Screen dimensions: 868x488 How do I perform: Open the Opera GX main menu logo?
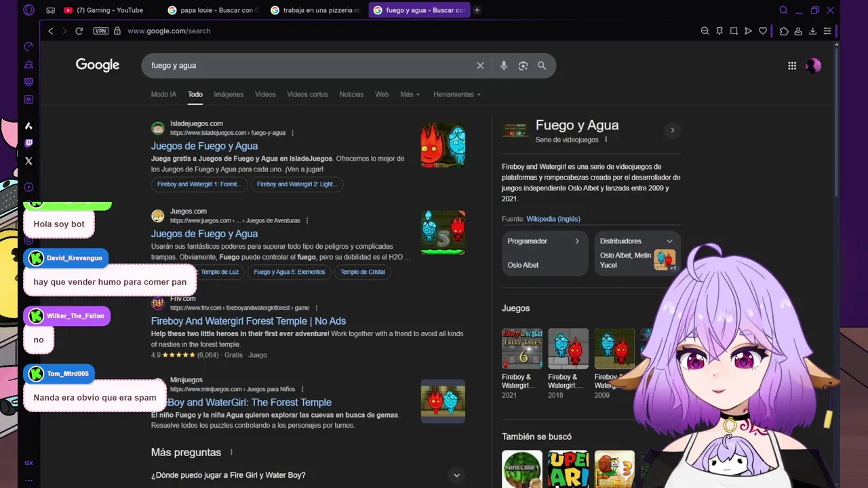(28, 10)
